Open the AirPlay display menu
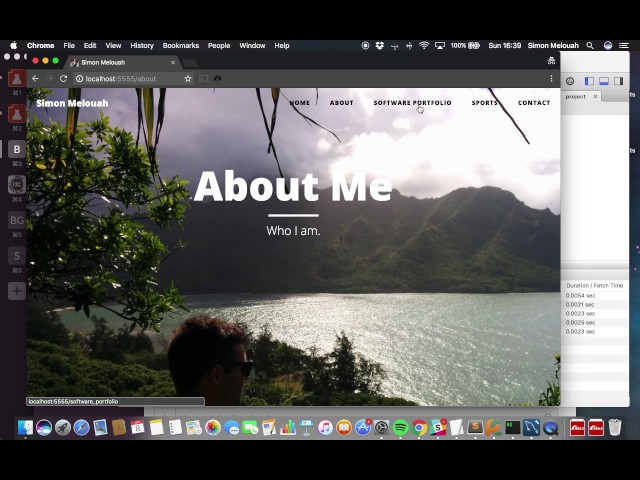 click(x=440, y=45)
